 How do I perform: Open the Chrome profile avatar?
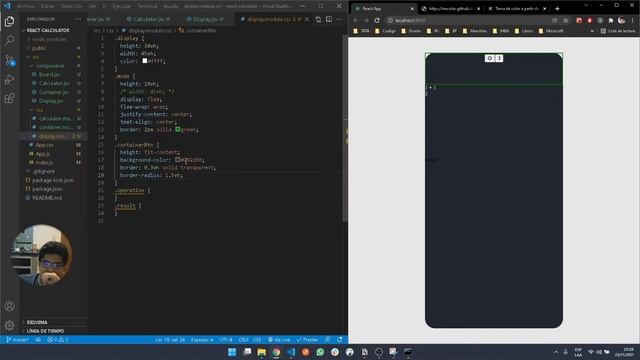pyautogui.click(x=621, y=20)
